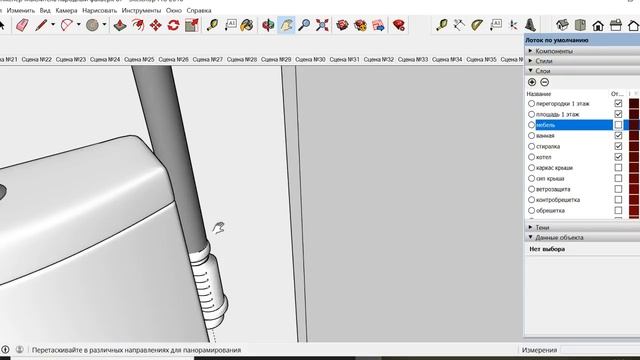This screenshot has width=640, height=360.
Task: Select the Line pencil tool
Action: click(x=41, y=25)
